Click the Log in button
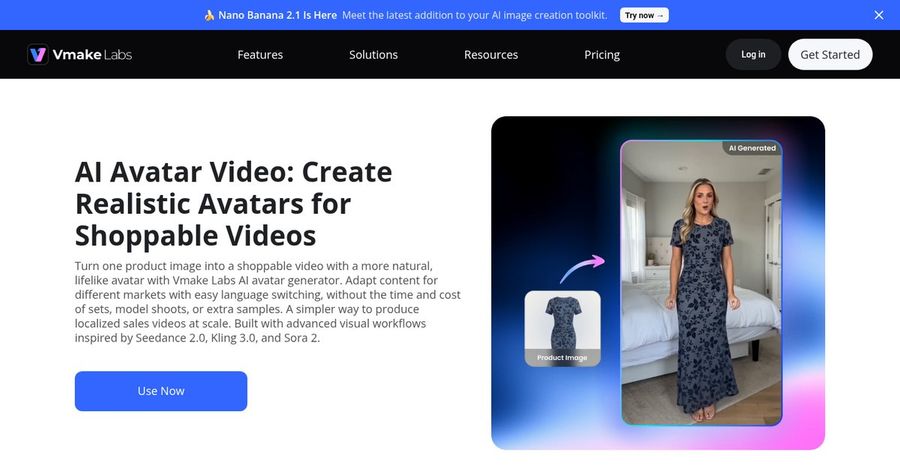900x475 pixels. pyautogui.click(x=753, y=54)
